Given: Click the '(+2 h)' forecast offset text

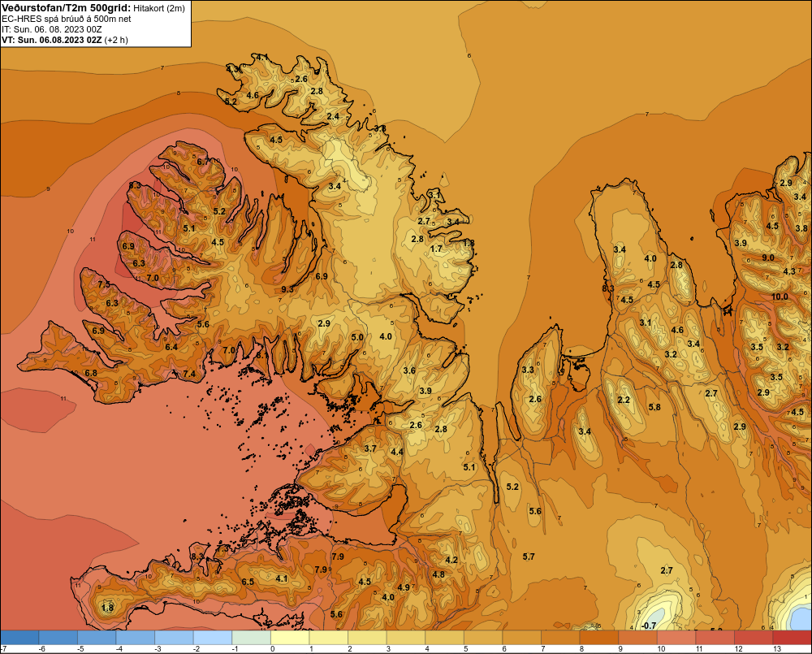Looking at the screenshot, I should click(x=116, y=40).
